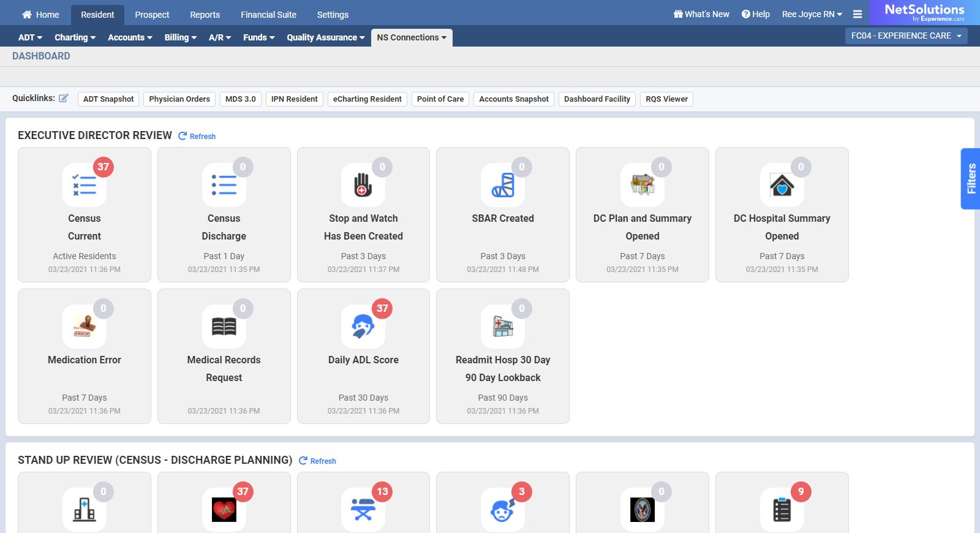
Task: Expand the Billing dropdown menu
Action: pyautogui.click(x=181, y=37)
